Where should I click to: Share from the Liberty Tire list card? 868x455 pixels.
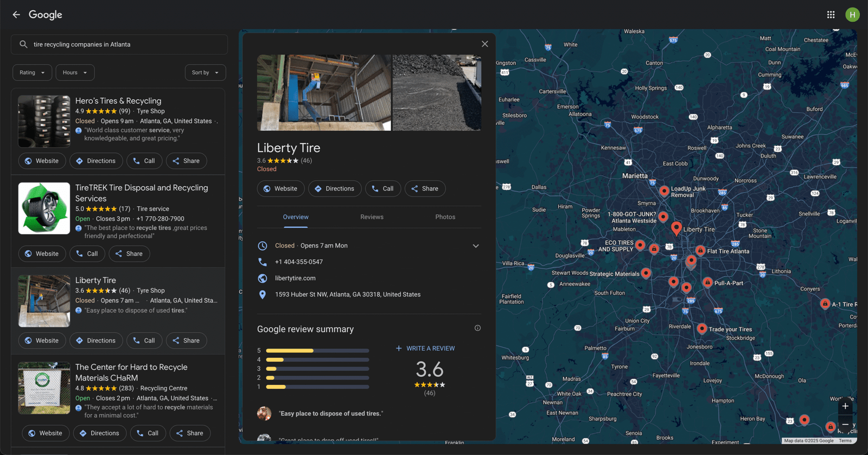point(186,340)
